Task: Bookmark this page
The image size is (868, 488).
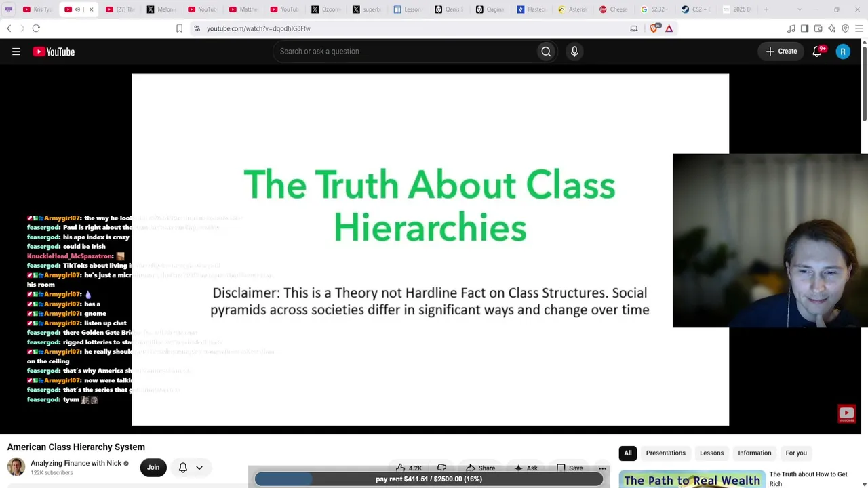Action: [x=179, y=28]
